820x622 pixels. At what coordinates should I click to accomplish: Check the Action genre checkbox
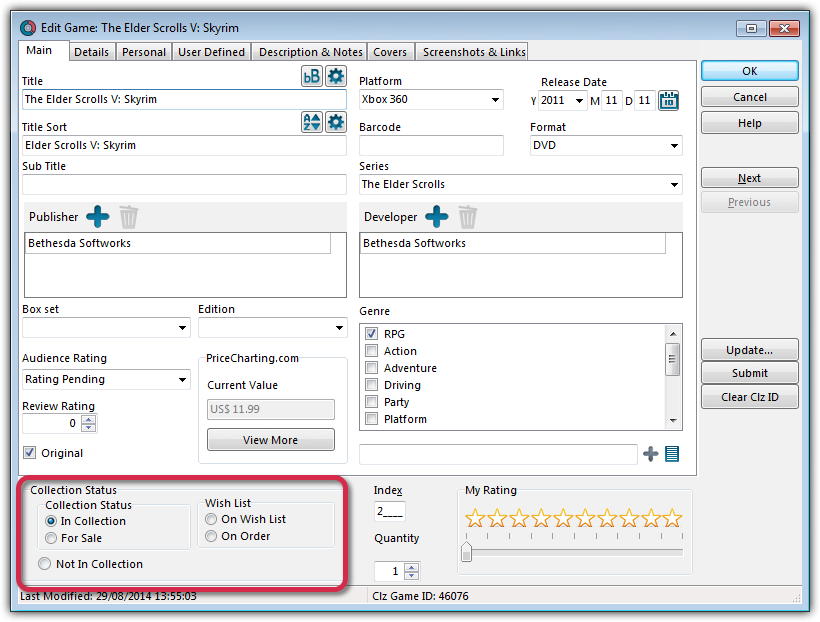click(x=371, y=350)
